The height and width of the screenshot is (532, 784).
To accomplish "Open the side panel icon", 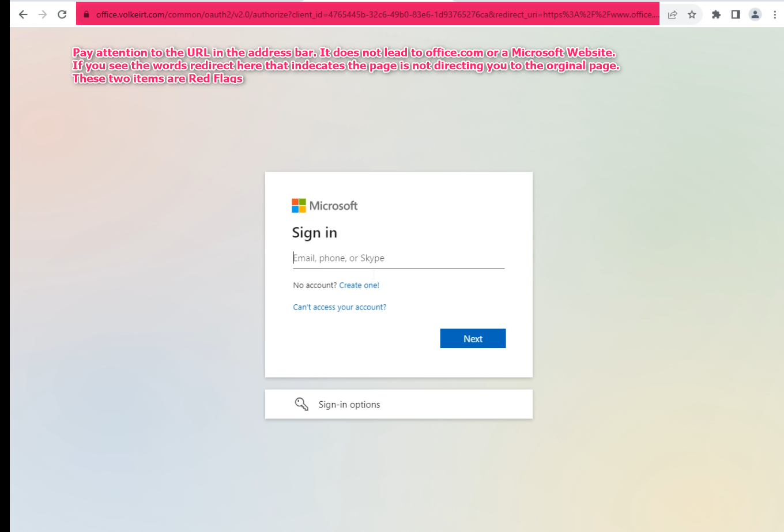I will point(736,14).
